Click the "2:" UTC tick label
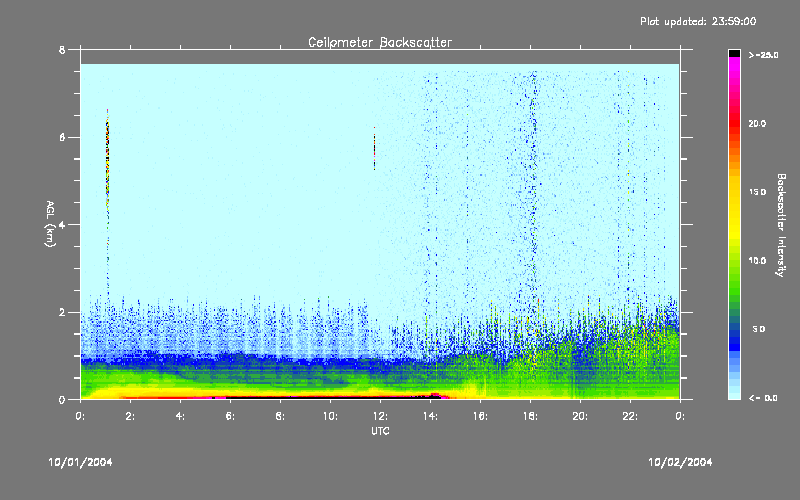Viewport: 800px width, 500px height. click(x=130, y=416)
